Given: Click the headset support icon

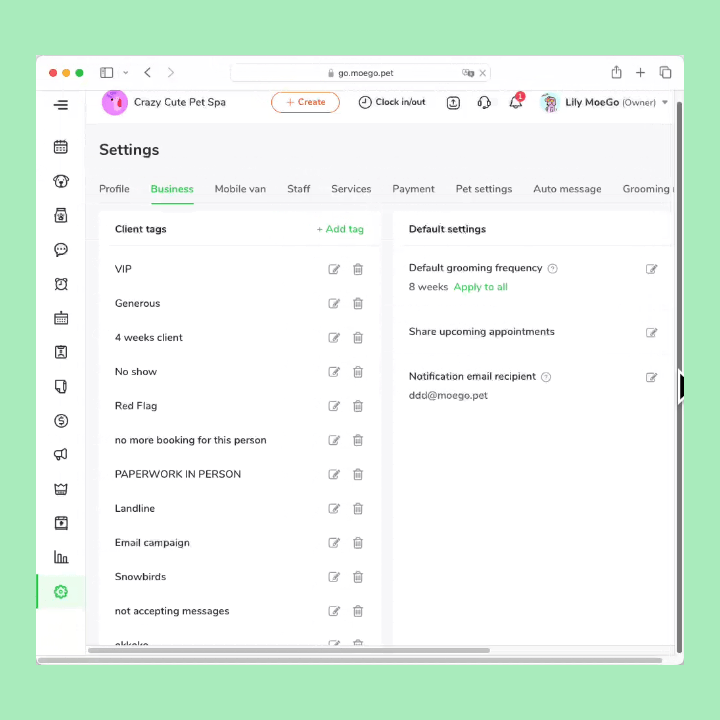Looking at the screenshot, I should [484, 102].
